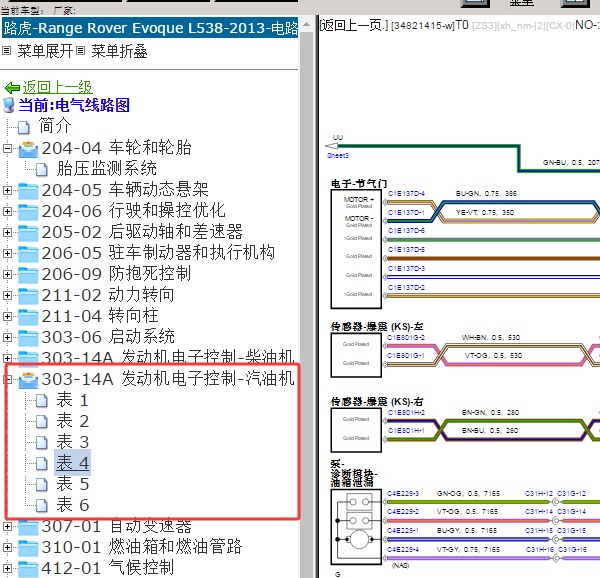Select 303-14A 发动机电子控制-柴油机 entry
This screenshot has width=600, height=578.
click(x=168, y=357)
